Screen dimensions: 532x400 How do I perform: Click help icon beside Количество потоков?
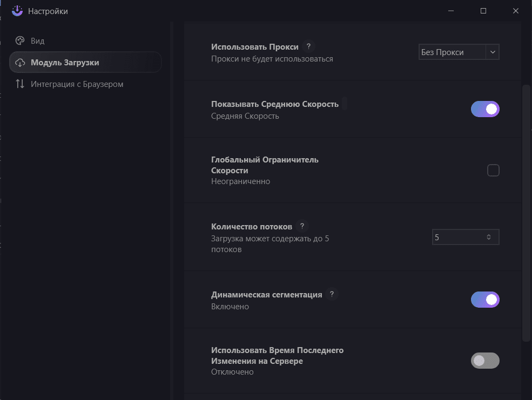click(302, 226)
